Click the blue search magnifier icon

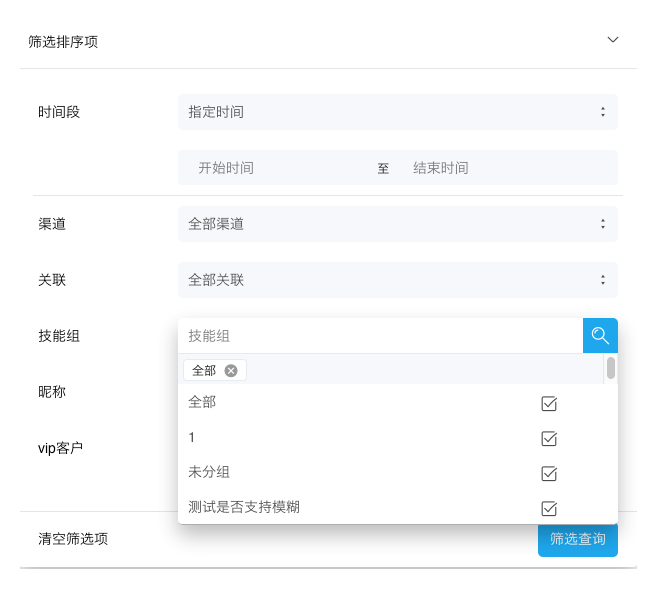pyautogui.click(x=600, y=336)
